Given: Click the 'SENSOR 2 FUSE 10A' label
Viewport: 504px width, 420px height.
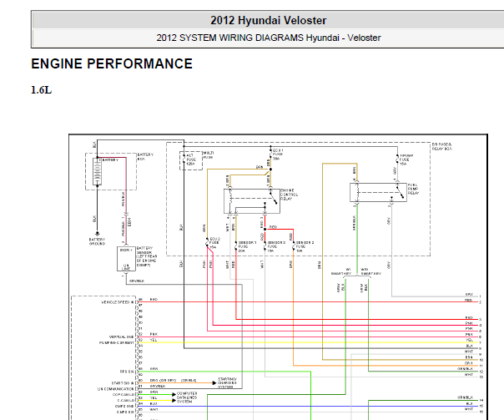Looking at the screenshot, I should tap(305, 246).
